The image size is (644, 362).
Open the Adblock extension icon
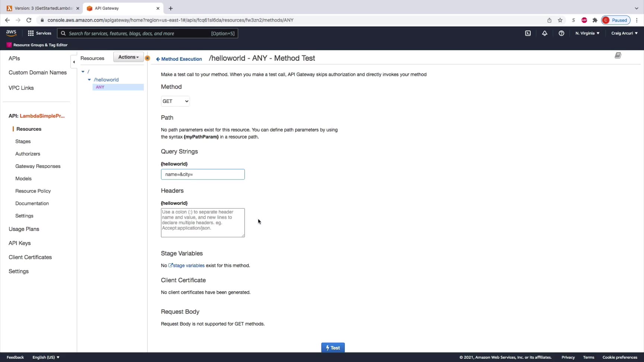click(x=584, y=20)
